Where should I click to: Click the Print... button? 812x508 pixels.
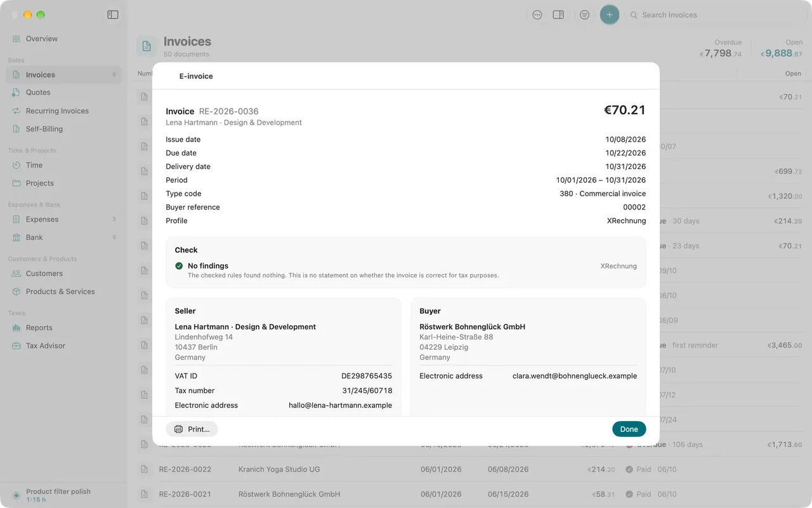pyautogui.click(x=192, y=429)
